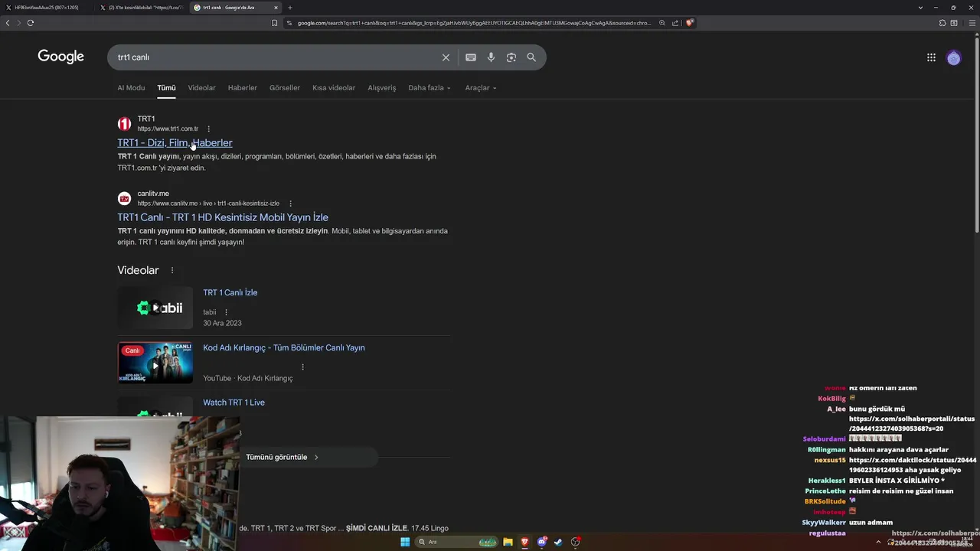Image resolution: width=980 pixels, height=551 pixels.
Task: Start voice search with the microphone icon
Action: [x=491, y=57]
